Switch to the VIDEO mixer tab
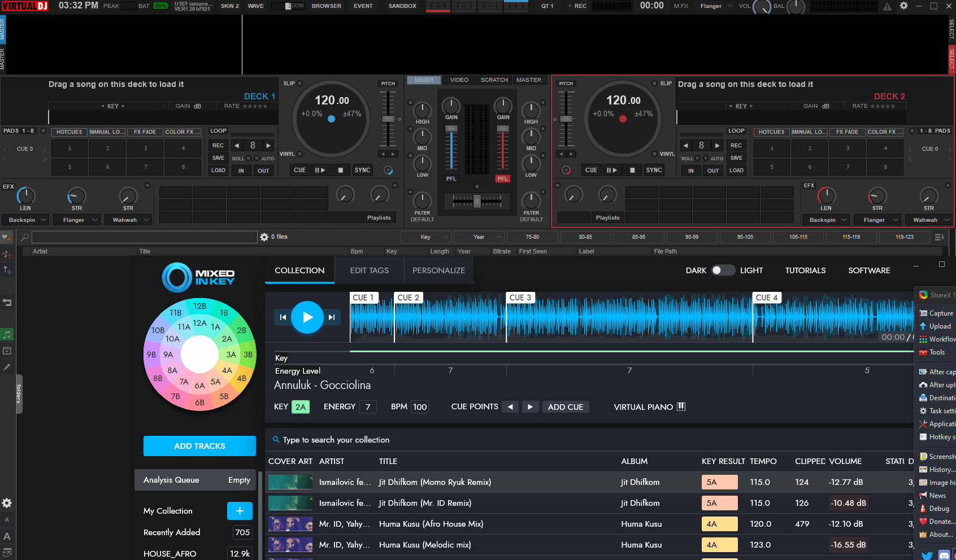The height and width of the screenshot is (560, 956). (459, 80)
